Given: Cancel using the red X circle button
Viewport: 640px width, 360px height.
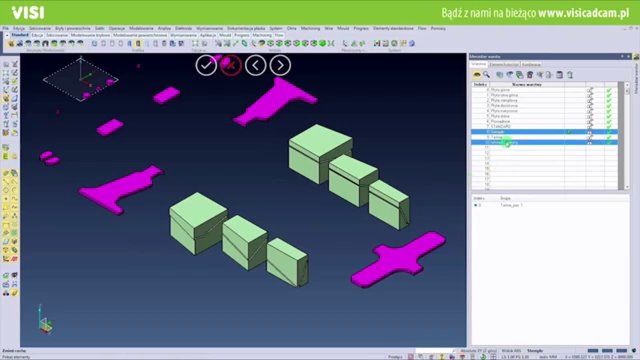Looking at the screenshot, I should pos(231,65).
